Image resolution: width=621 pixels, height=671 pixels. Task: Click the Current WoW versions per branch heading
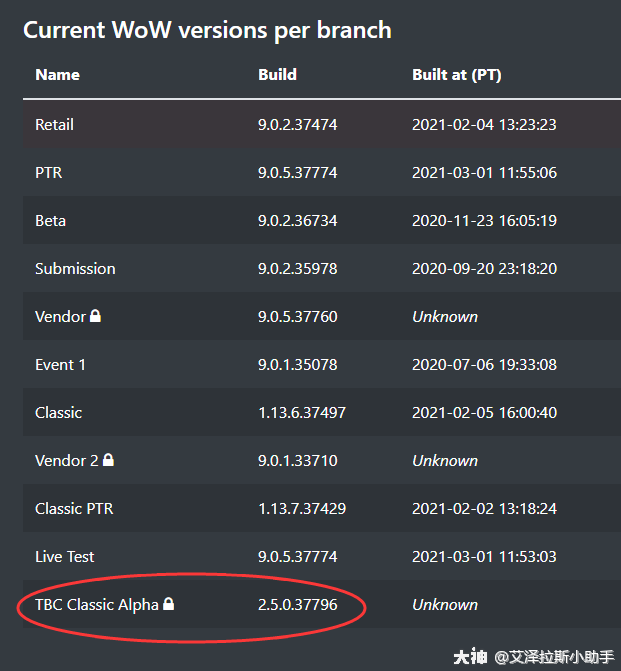[207, 30]
